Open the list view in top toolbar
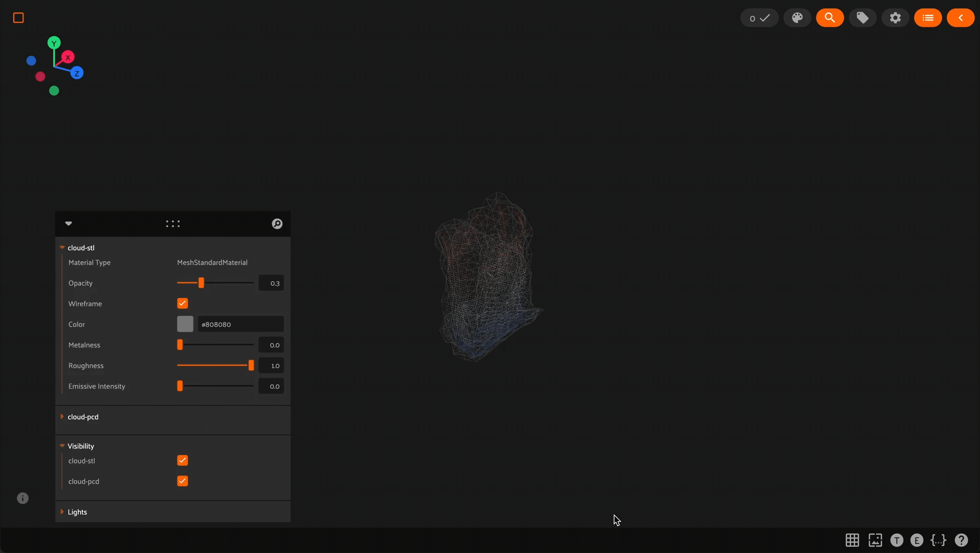 [928, 17]
